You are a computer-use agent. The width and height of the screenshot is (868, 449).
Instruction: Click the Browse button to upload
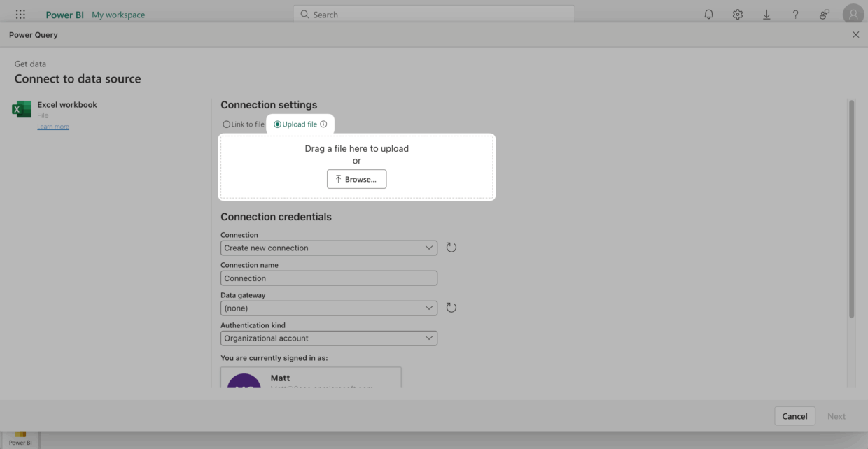356,179
